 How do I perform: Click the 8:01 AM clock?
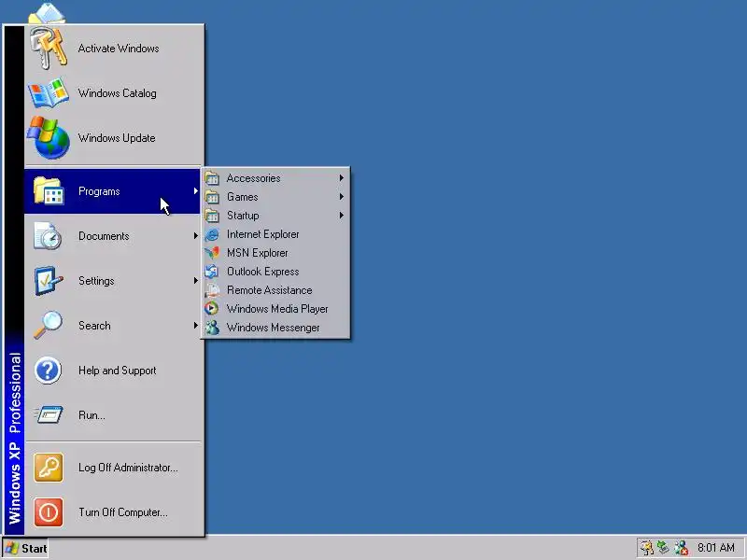tap(716, 548)
